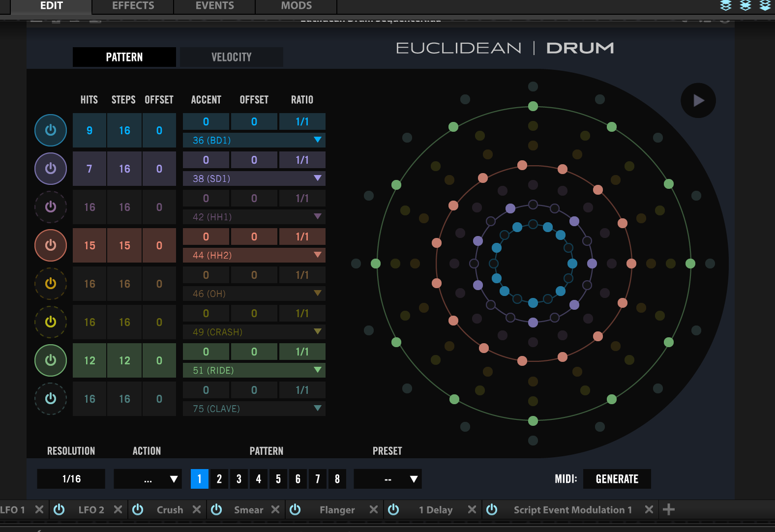Click the 1/16 resolution field
This screenshot has height=532, width=775.
71,479
